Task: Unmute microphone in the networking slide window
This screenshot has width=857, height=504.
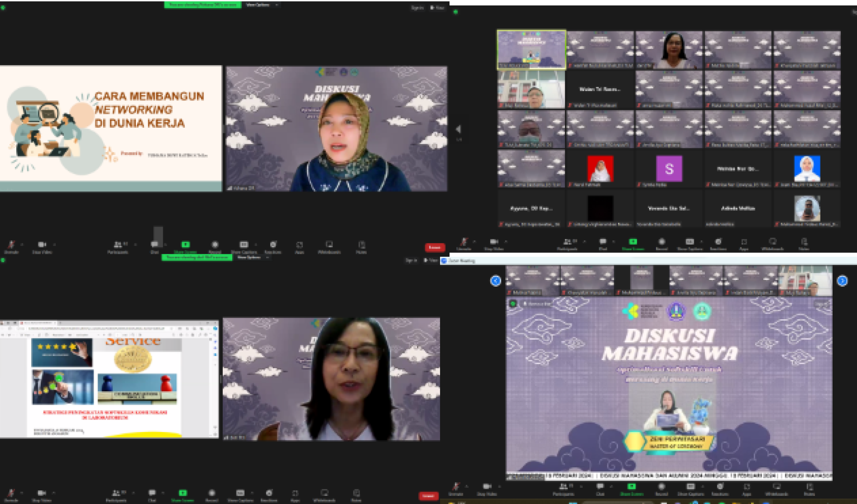Action: 11,245
